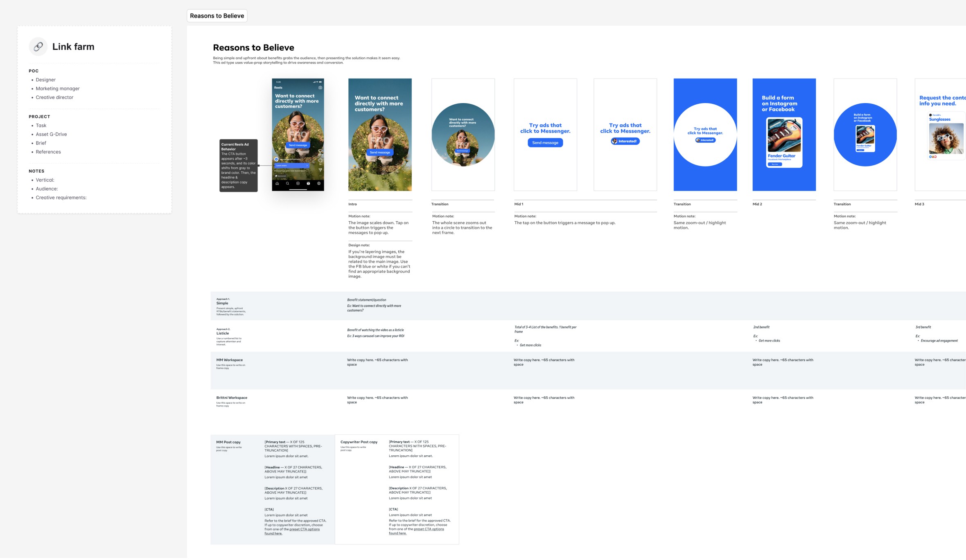Click the share paper plane icon on Reels mockup

(320, 170)
